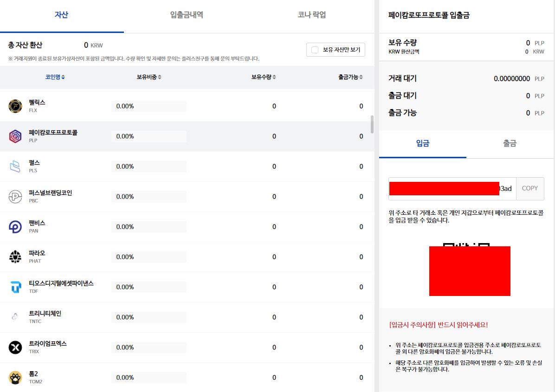Screen dimensions: 555x392
Task: Select the 펄스 coin name
Action: tap(34, 163)
